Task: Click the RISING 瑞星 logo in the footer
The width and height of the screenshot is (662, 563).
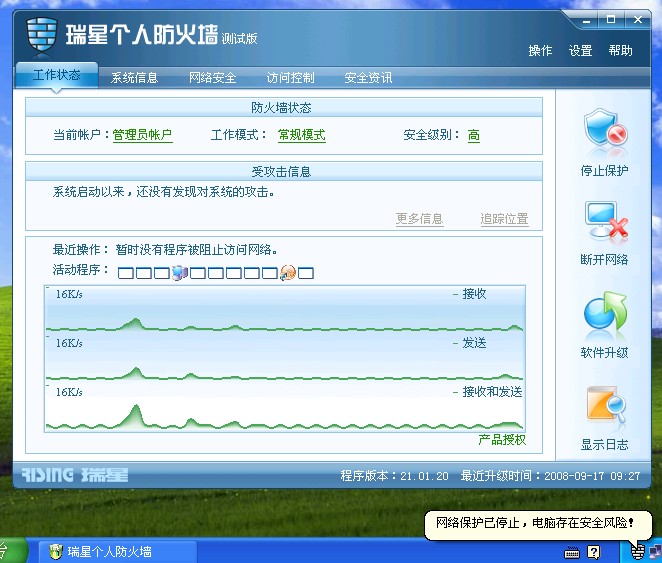Action: point(75,475)
